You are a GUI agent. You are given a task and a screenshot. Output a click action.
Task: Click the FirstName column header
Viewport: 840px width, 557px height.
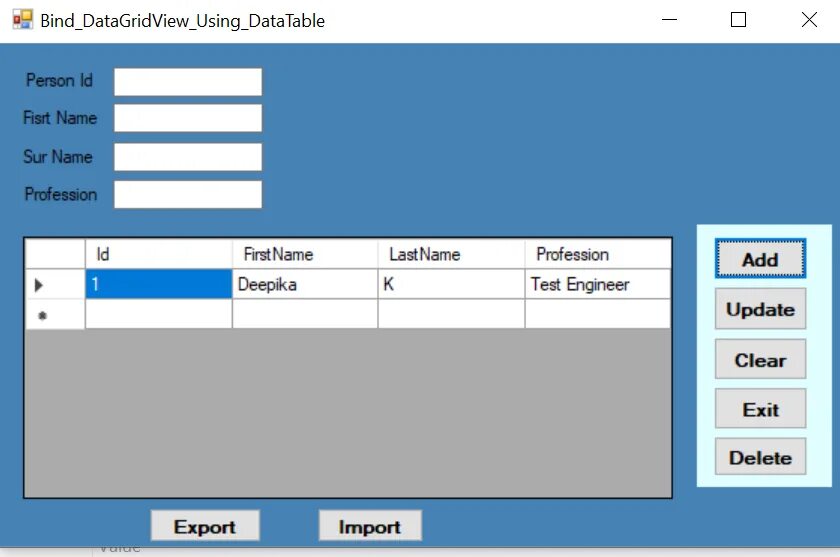[305, 254]
